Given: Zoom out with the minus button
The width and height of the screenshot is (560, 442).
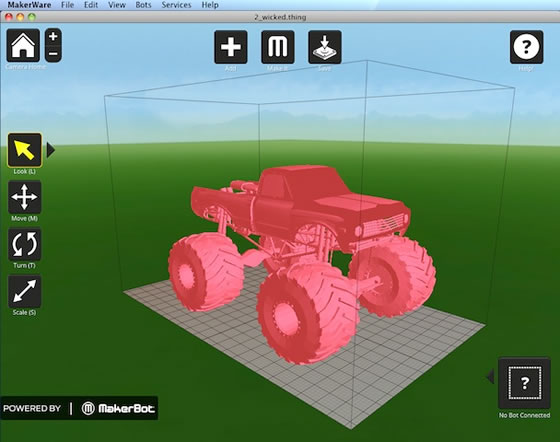Looking at the screenshot, I should (x=53, y=54).
